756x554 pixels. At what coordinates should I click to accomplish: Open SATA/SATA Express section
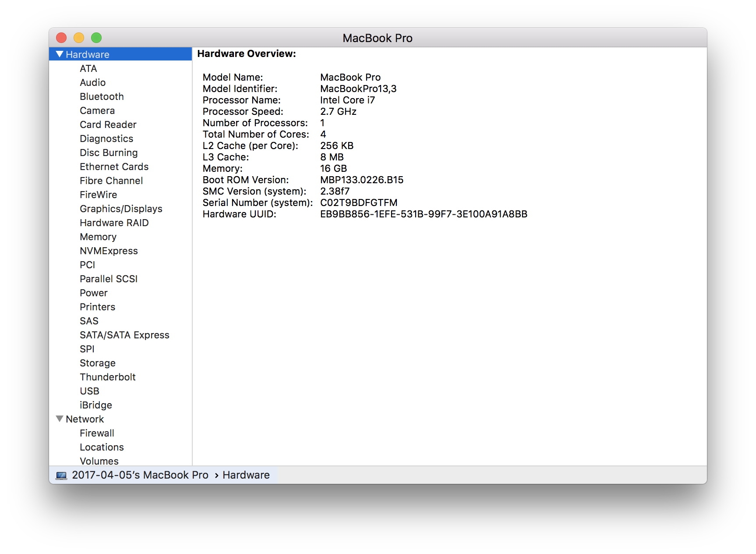click(124, 335)
